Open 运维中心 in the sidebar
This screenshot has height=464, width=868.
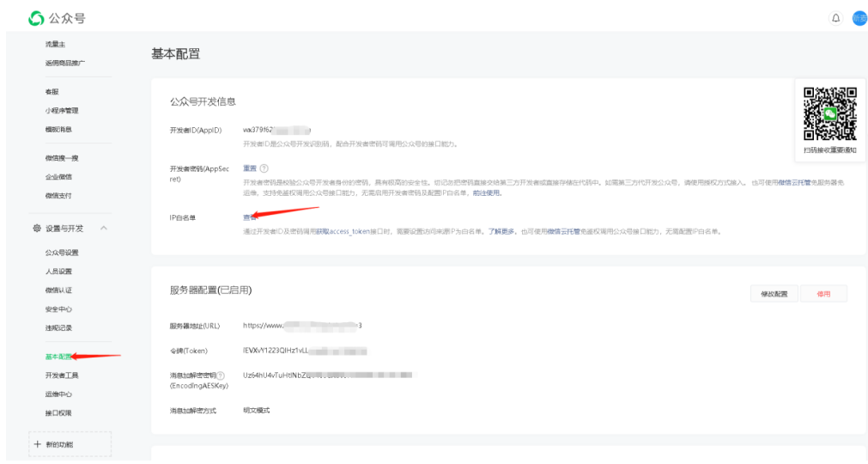58,394
